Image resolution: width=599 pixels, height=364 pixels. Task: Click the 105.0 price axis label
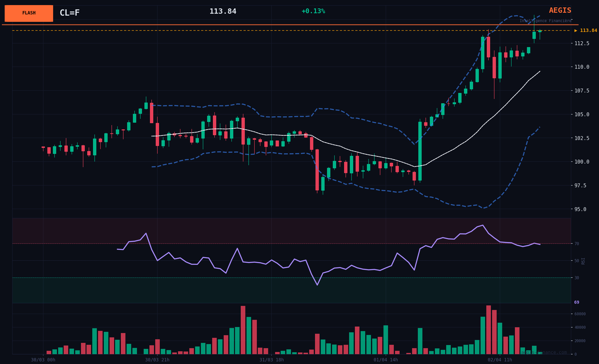pyautogui.click(x=581, y=115)
